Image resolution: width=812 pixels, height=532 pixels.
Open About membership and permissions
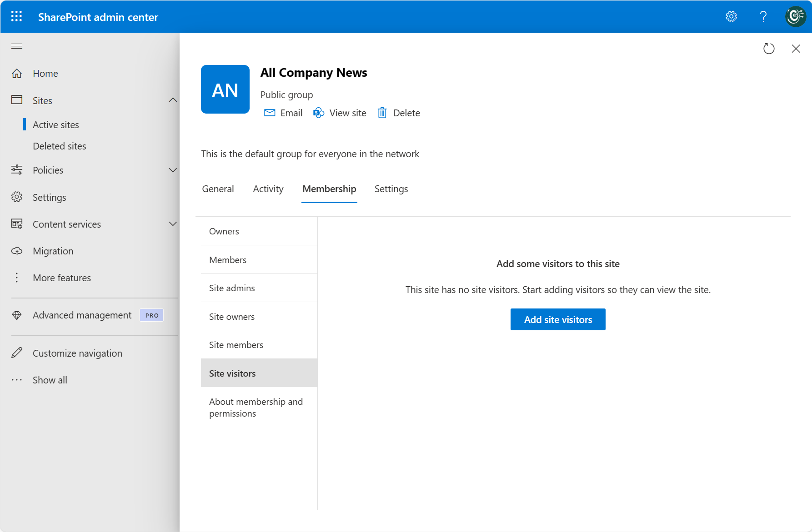256,407
